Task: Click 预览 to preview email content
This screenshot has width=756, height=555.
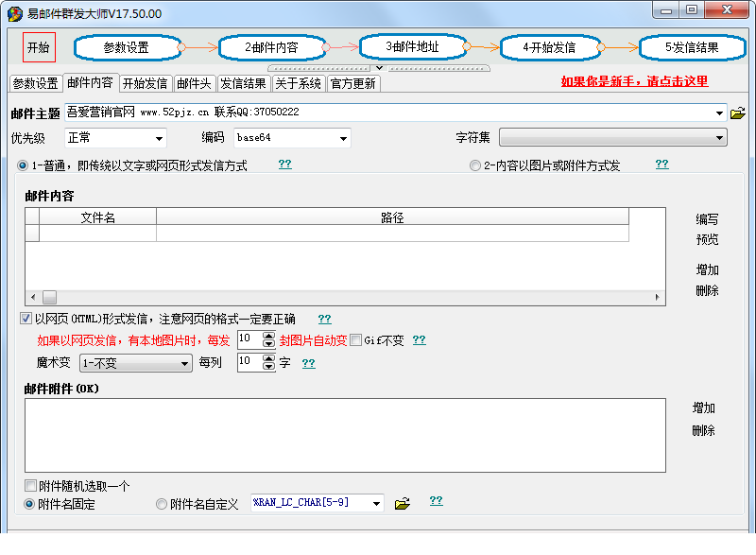Action: coord(707,239)
